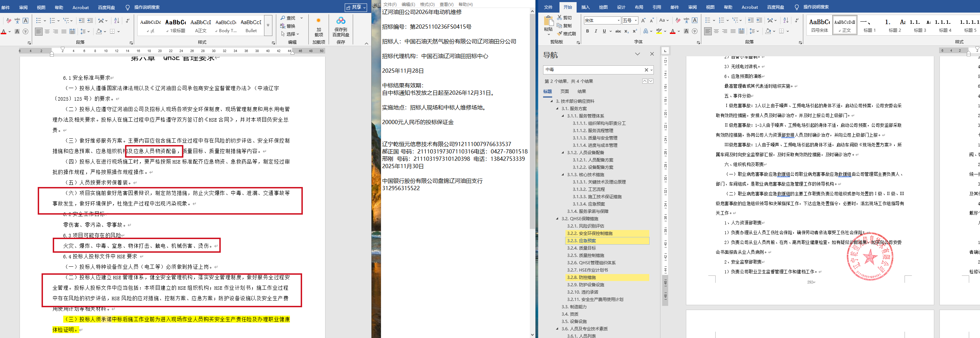Open Notepad 格式(O) menu
Viewport: 980px width, 338px height.
[x=427, y=4]
